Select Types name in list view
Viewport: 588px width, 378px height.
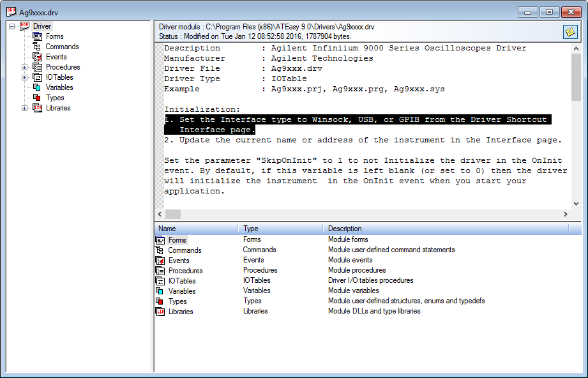click(x=177, y=301)
